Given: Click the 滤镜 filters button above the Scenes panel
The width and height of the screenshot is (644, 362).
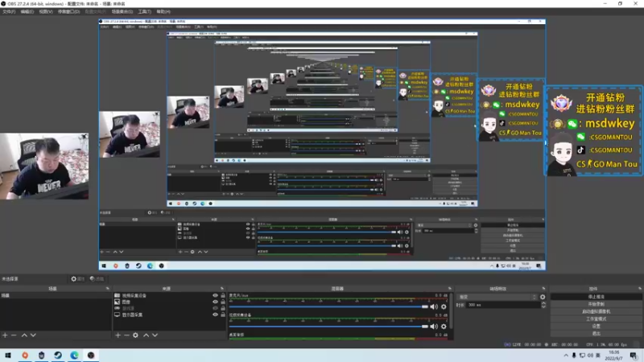Looking at the screenshot, I should [x=97, y=279].
